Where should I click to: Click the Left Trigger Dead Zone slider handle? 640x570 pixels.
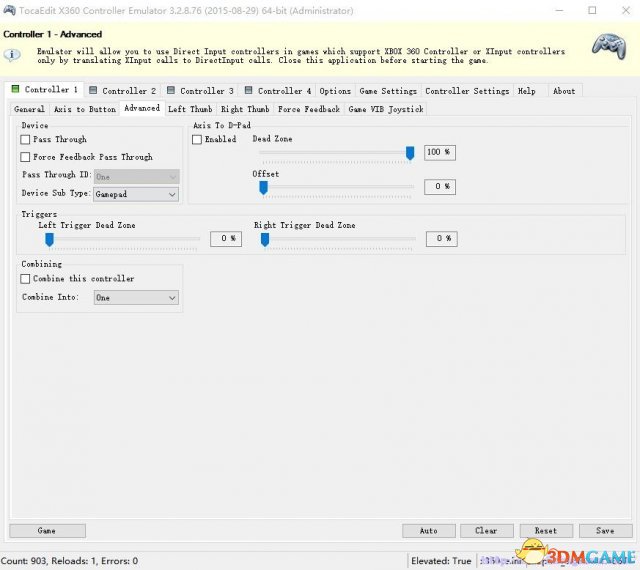(x=49, y=240)
